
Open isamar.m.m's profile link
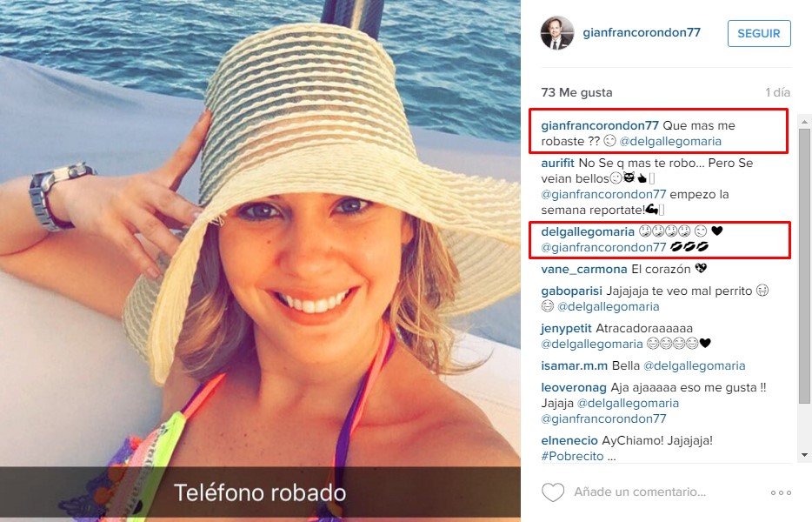point(575,365)
